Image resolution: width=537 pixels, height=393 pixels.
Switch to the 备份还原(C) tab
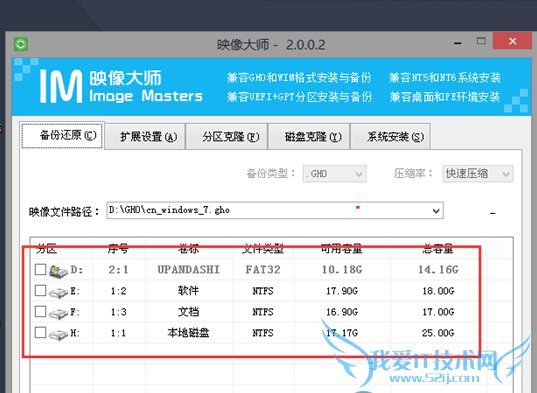[62, 136]
